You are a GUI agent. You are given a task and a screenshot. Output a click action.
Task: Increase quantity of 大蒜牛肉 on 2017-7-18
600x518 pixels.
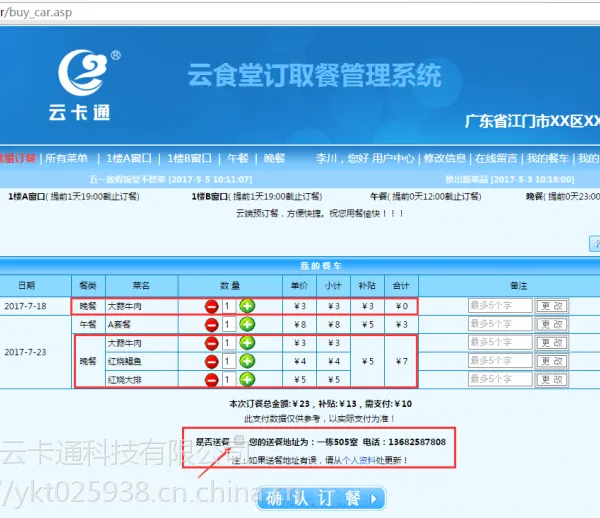[247, 306]
